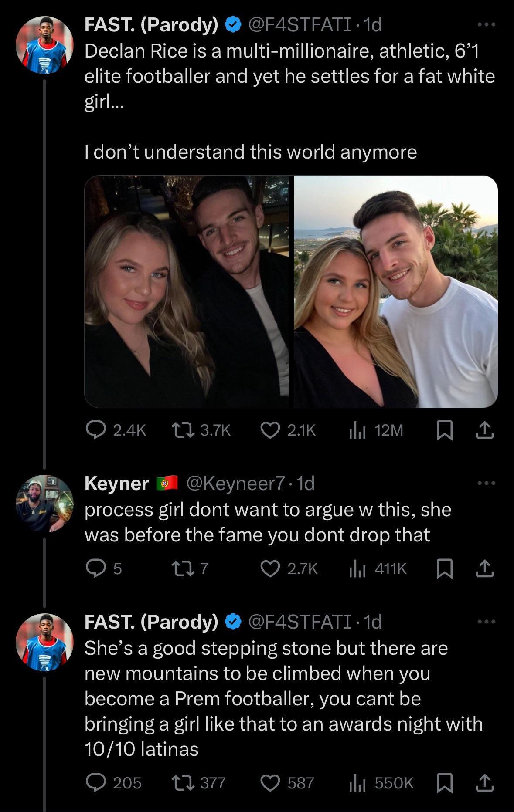Open the left nighttime photo in the tweet

186,291
